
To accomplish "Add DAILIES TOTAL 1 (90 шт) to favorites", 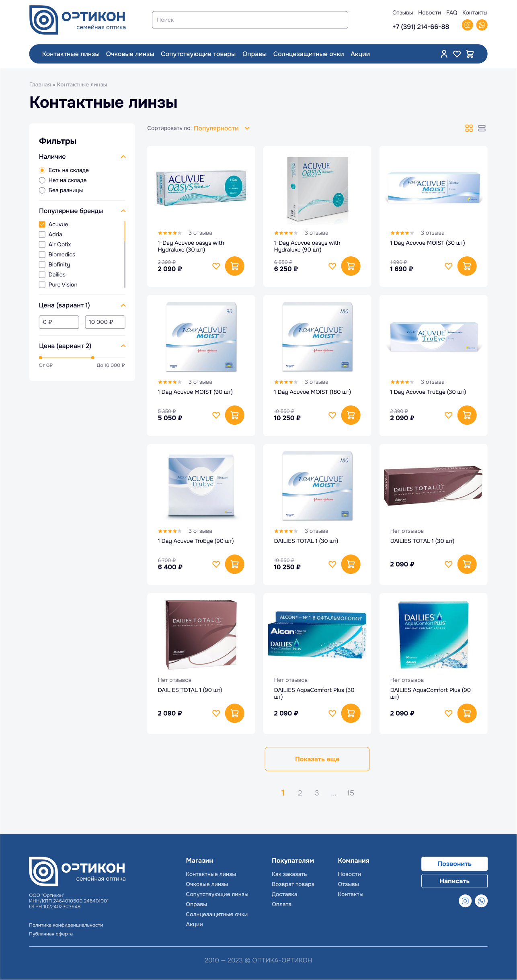I will [216, 713].
